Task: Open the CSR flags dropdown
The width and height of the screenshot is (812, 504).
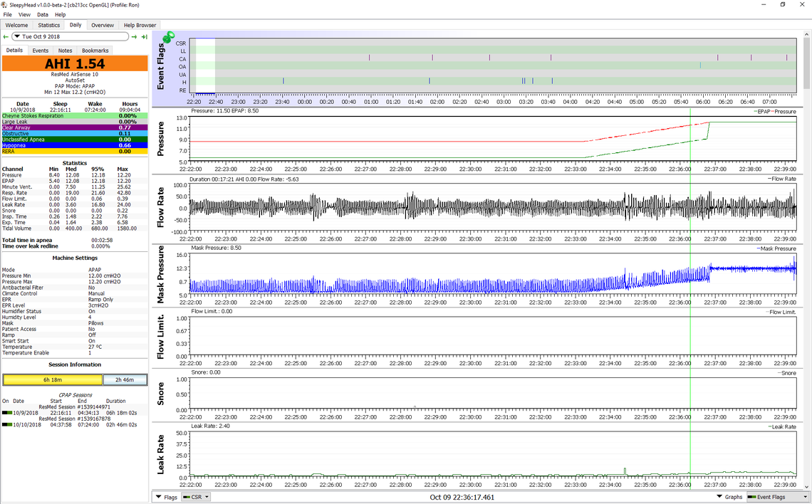Action: pos(197,497)
